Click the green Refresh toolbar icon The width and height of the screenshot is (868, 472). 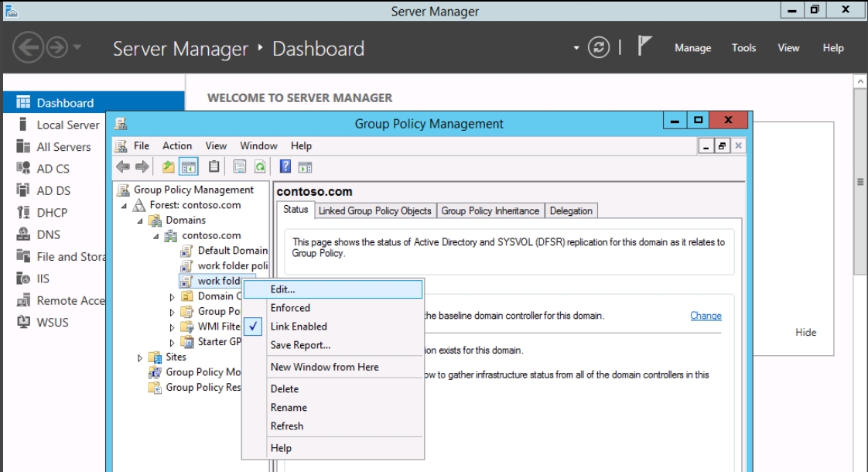260,166
